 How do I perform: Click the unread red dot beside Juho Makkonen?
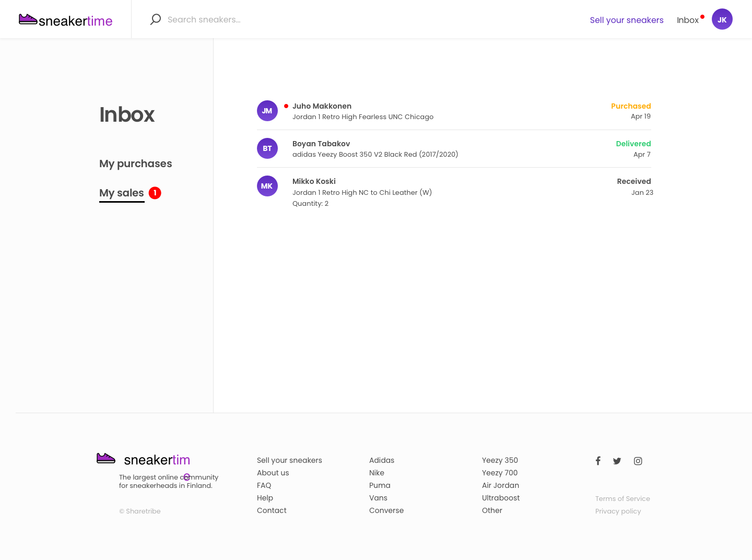[x=286, y=106]
